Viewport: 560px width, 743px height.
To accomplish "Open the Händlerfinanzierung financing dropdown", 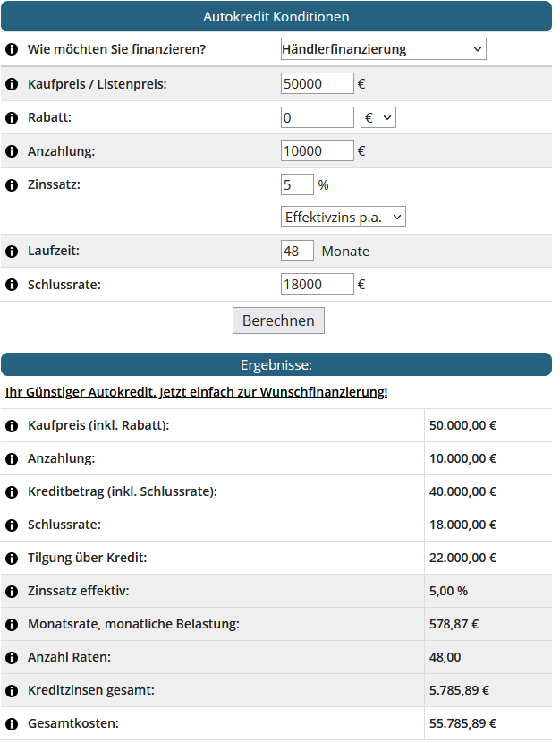I will pyautogui.click(x=383, y=49).
